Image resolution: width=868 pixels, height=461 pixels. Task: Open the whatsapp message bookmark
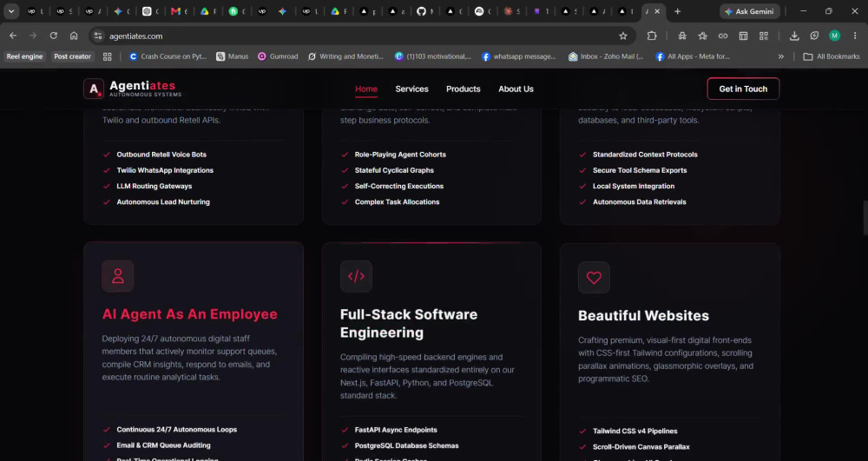(519, 56)
